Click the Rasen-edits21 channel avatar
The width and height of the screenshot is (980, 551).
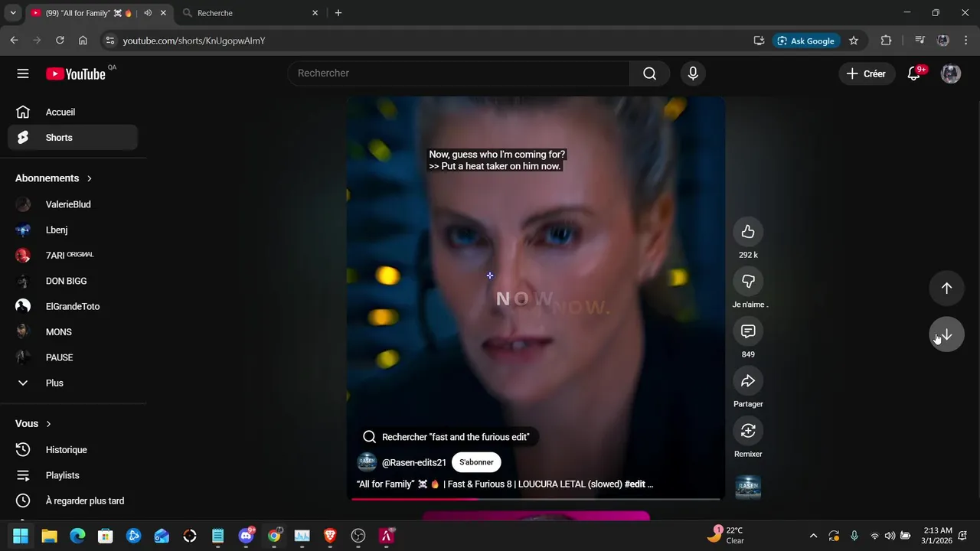367,462
